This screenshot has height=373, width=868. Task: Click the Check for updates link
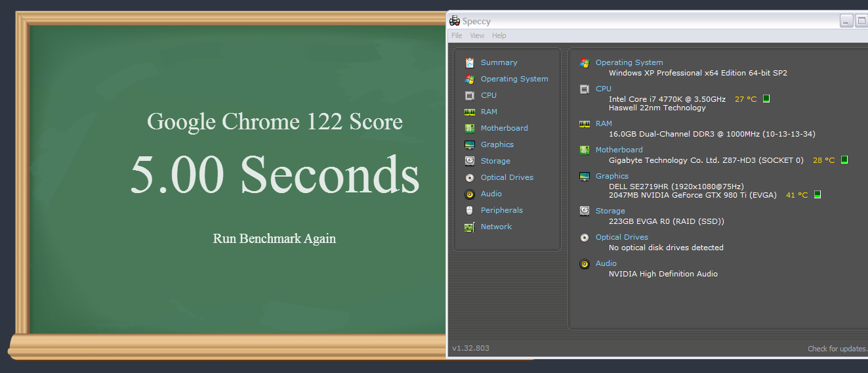tap(837, 349)
